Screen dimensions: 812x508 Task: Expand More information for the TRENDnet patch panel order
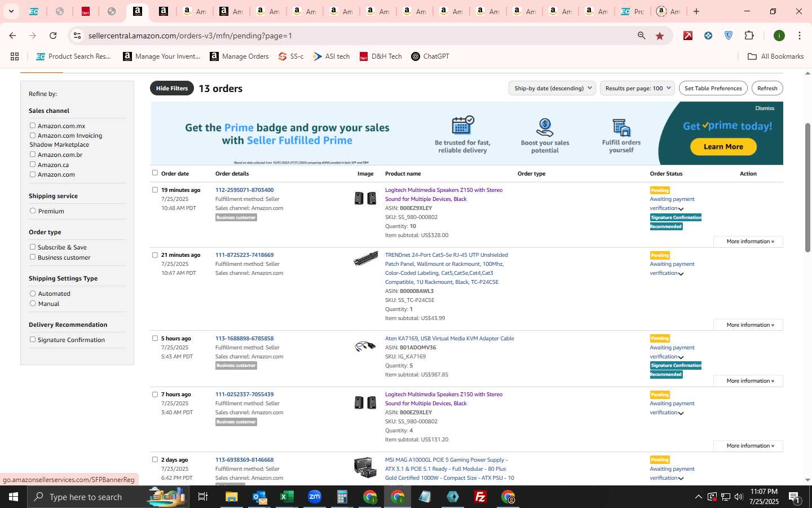click(748, 325)
